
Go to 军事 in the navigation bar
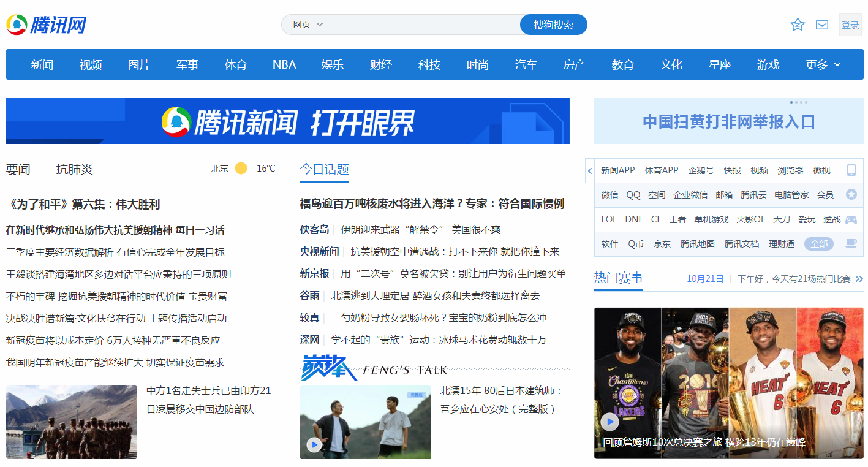187,64
